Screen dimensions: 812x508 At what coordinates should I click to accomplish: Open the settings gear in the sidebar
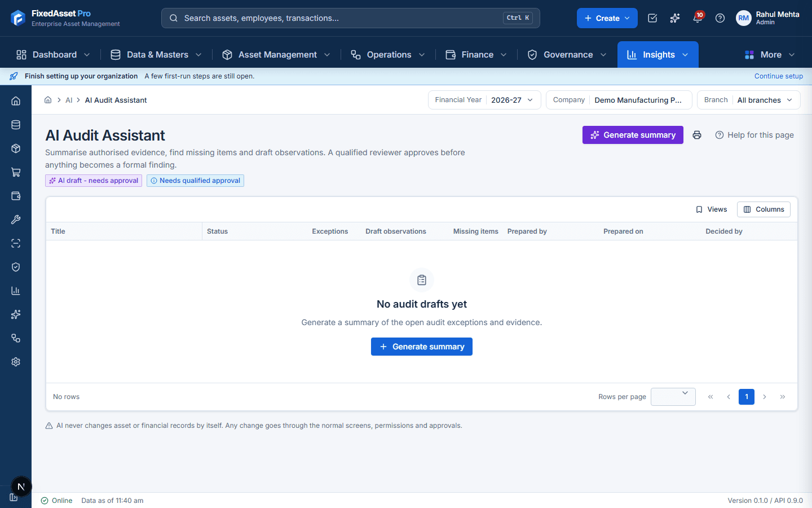point(16,362)
